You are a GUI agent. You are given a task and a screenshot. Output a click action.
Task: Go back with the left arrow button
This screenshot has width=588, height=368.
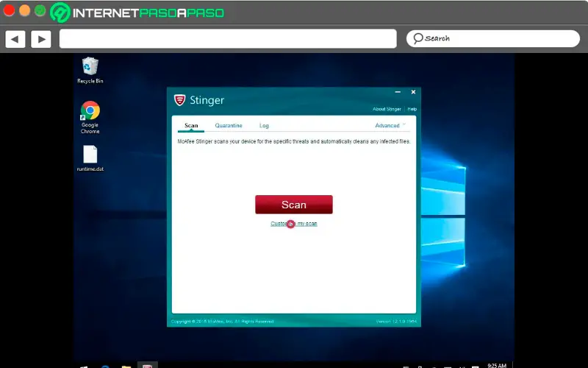click(15, 39)
